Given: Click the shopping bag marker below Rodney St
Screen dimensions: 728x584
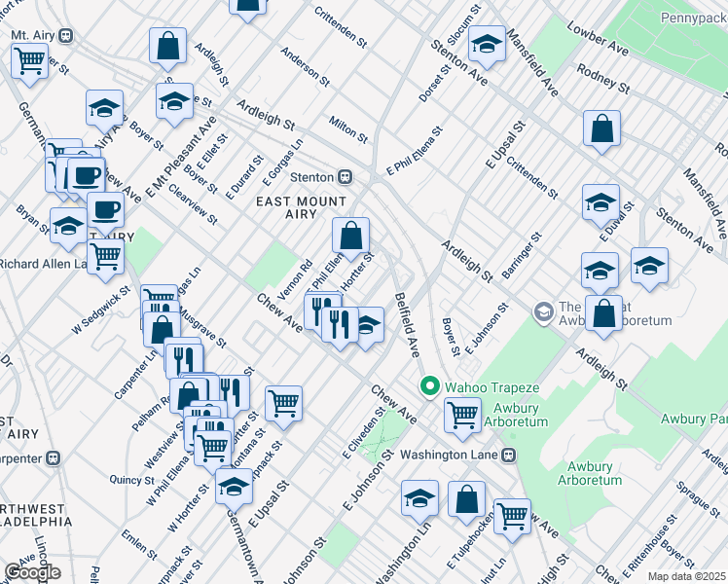Looking at the screenshot, I should [x=601, y=130].
